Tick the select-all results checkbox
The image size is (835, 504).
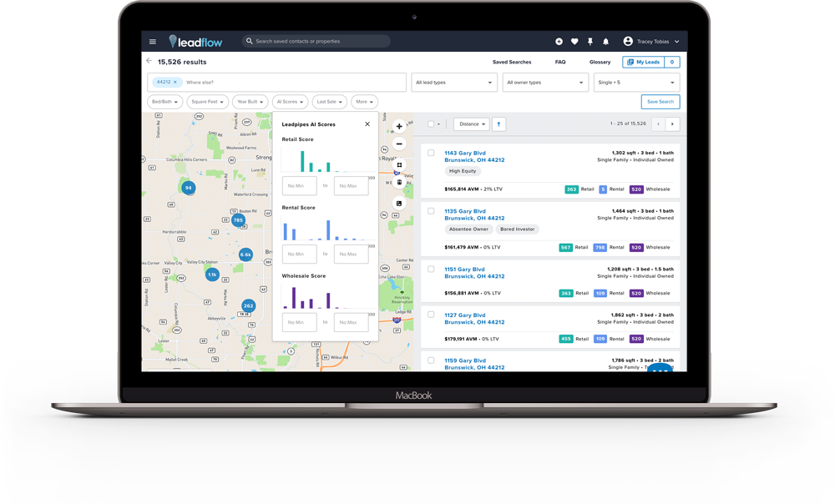pos(431,124)
